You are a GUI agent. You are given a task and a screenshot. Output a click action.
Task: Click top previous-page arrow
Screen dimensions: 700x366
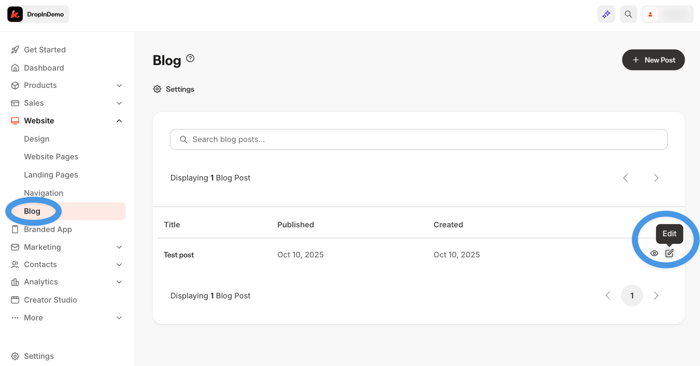pos(625,178)
